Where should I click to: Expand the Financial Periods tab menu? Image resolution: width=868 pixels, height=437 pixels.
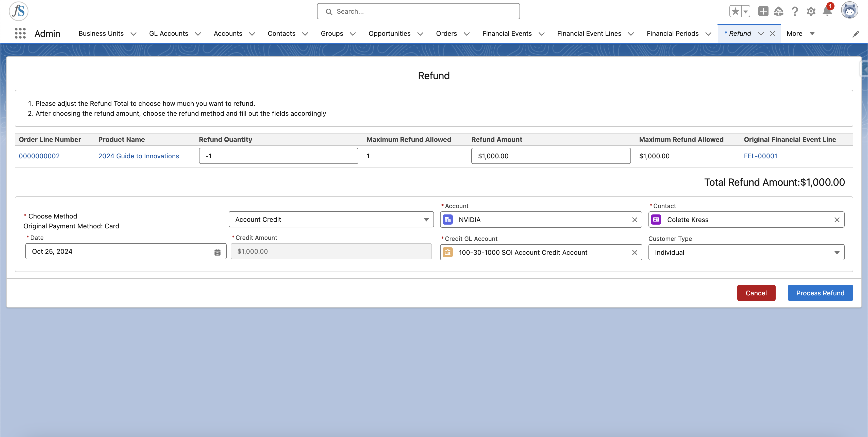[x=709, y=34]
